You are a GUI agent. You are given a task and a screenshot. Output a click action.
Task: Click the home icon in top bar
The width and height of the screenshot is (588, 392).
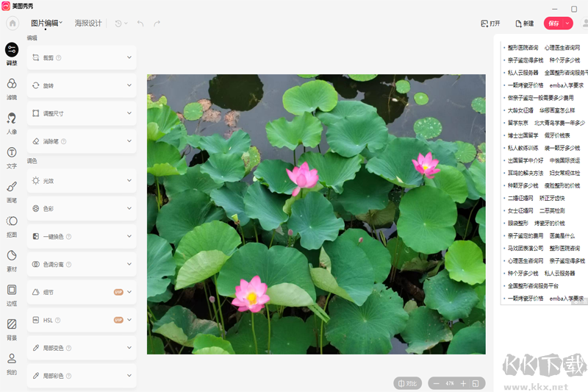pos(12,24)
